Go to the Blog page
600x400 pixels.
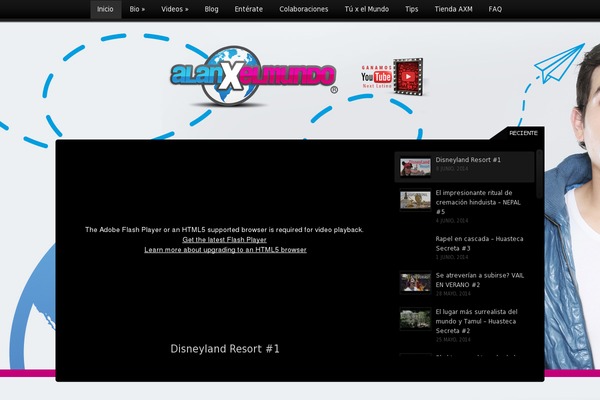[x=211, y=9]
